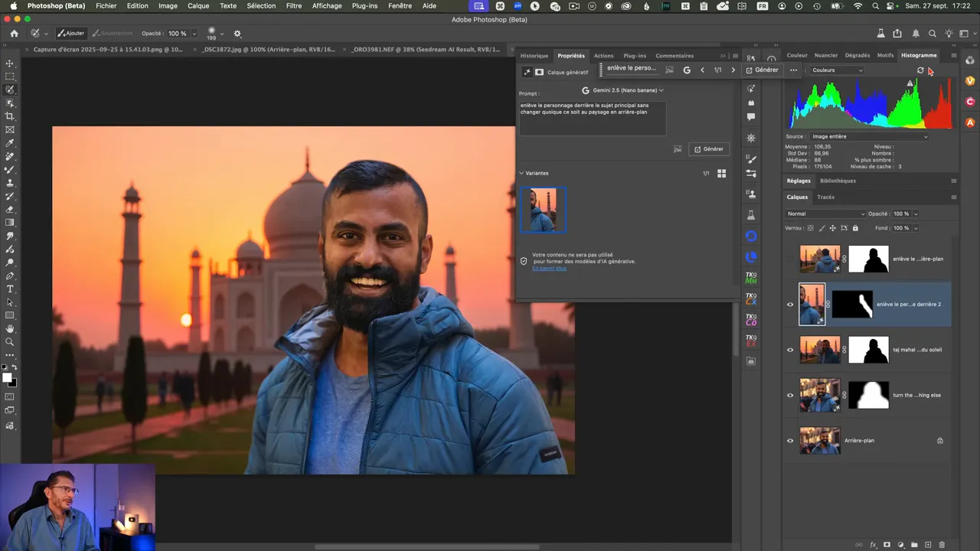Select the Hand tool
The width and height of the screenshot is (980, 551).
pyautogui.click(x=10, y=328)
